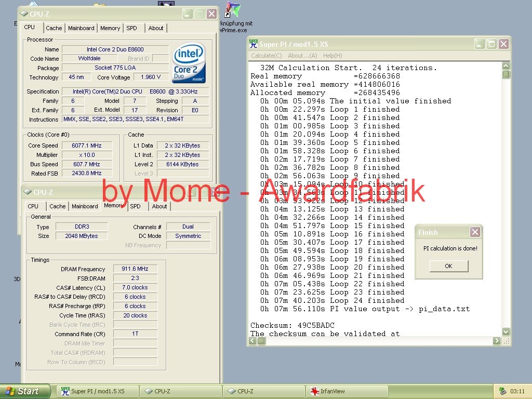This screenshot has height=399, width=532.
Task: Click vertical scrollbar thumb in Super PI
Action: coord(506,74)
